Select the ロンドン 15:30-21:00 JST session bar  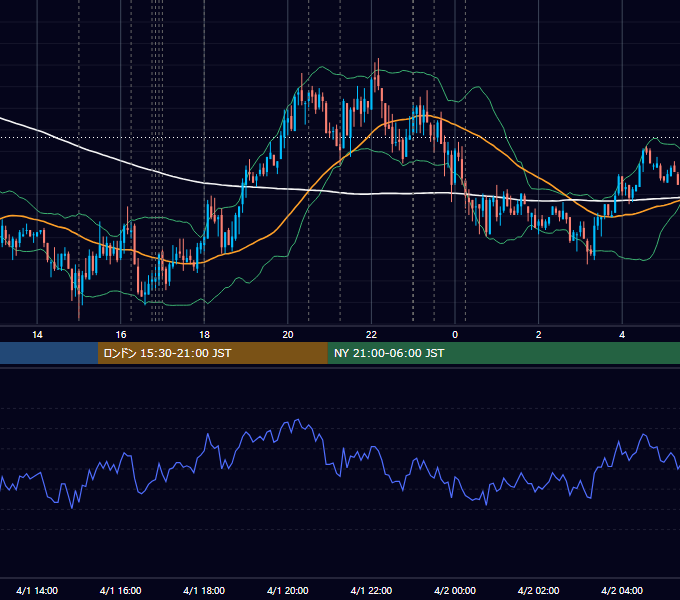click(212, 353)
